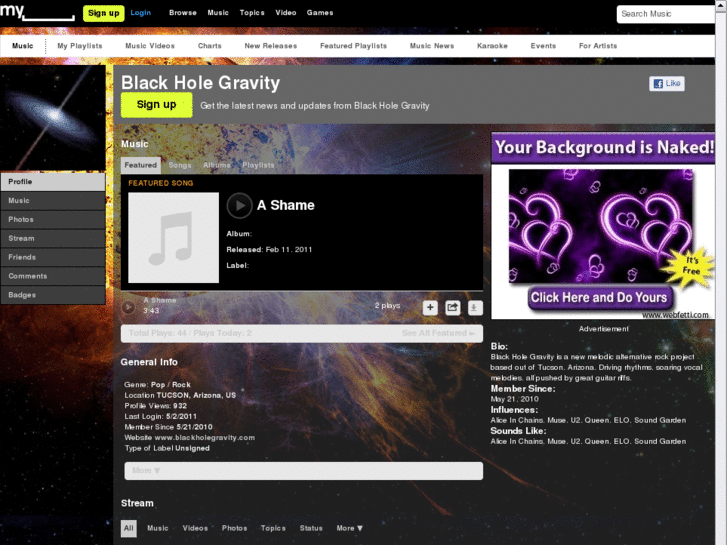The width and height of the screenshot is (727, 545).
Task: Select Music in the sidebar
Action: tap(53, 201)
